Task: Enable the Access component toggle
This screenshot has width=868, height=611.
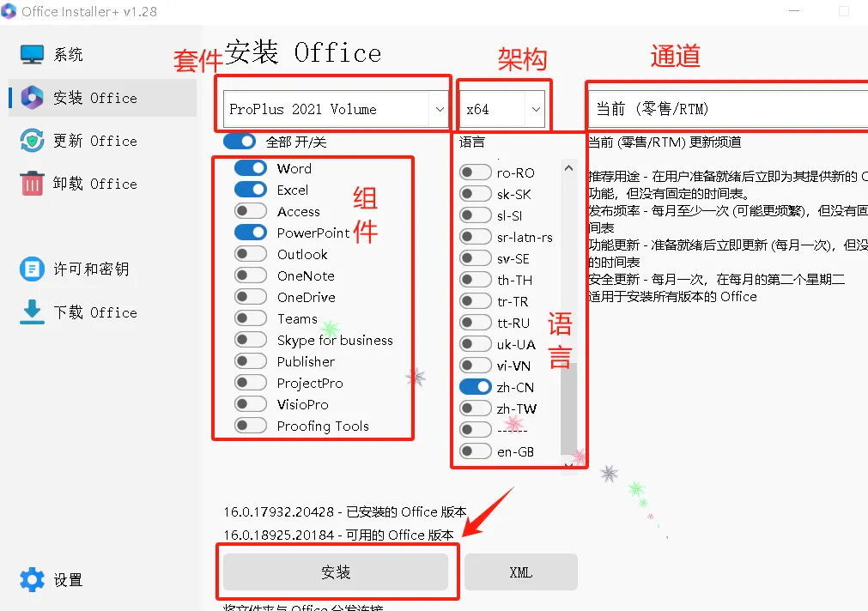Action: pos(251,211)
